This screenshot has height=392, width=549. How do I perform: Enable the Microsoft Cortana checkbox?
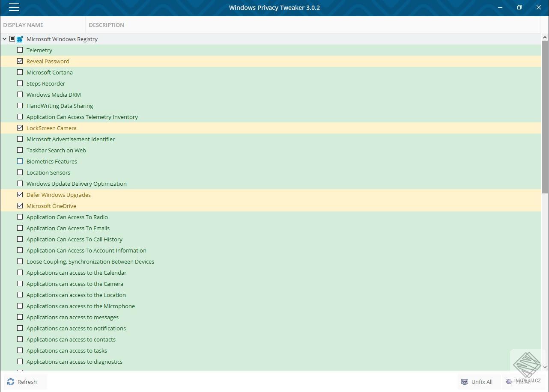(20, 72)
